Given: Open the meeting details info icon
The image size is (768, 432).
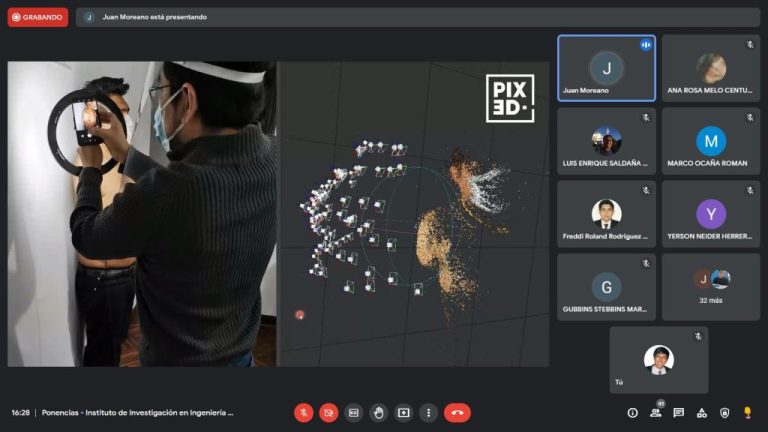Looking at the screenshot, I should pyautogui.click(x=632, y=412).
